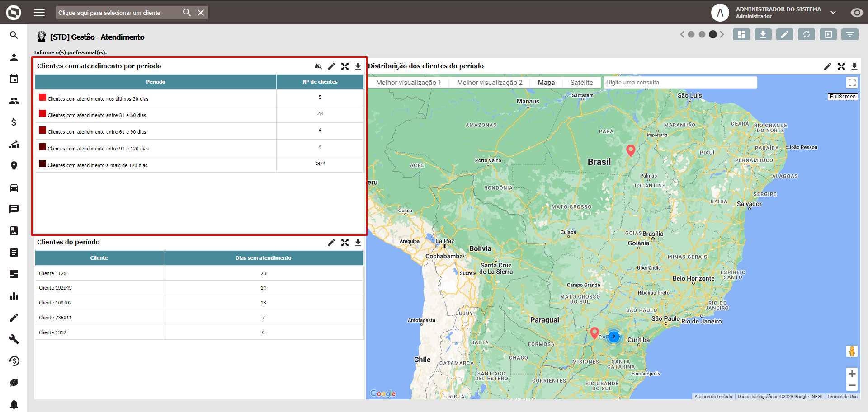Screen dimensions: 868x412
Task: Select the third dashboard page dot
Action: (x=712, y=34)
